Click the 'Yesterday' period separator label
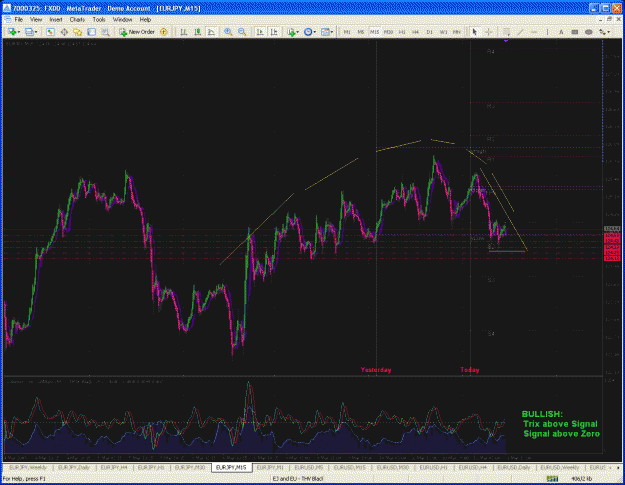625x485 pixels. 376,370
